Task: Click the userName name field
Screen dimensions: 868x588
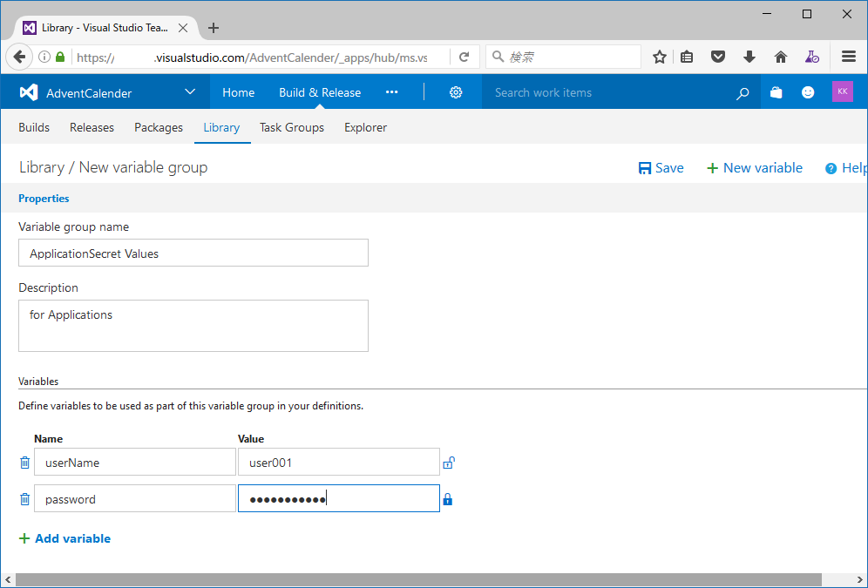Action: pos(135,462)
